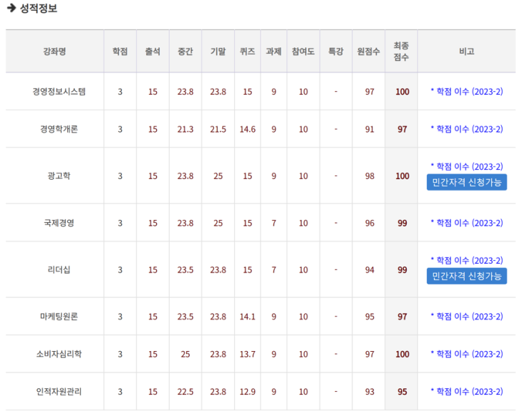The image size is (532, 412).
Task: Click the 특강 column header
Action: coord(336,52)
